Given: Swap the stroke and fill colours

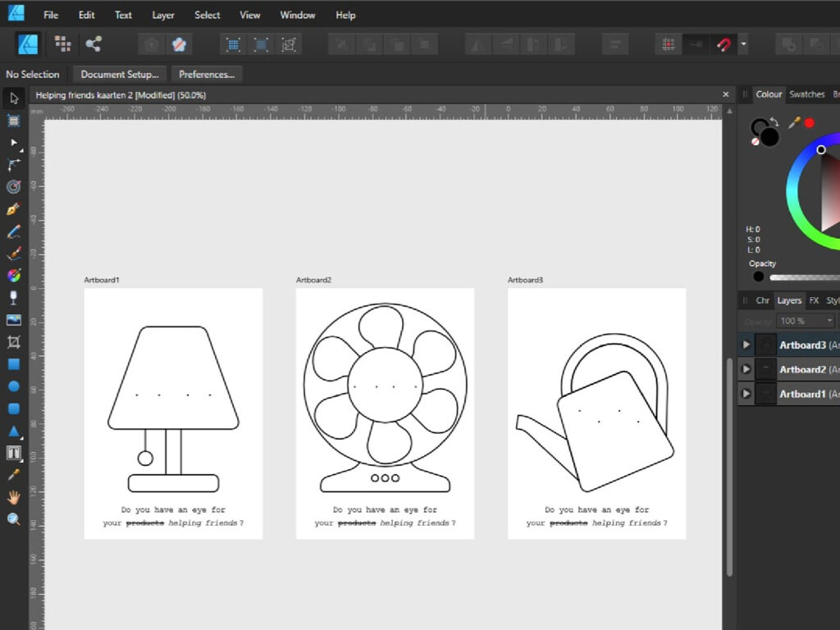Looking at the screenshot, I should tap(774, 122).
